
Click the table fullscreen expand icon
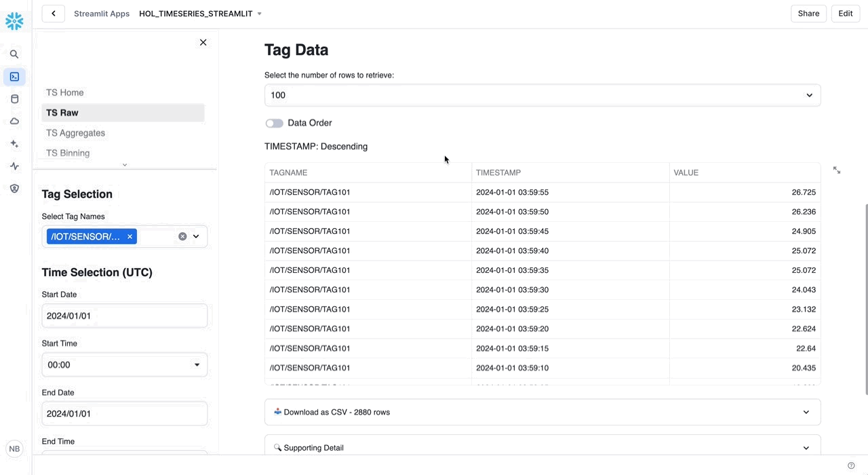click(x=837, y=170)
